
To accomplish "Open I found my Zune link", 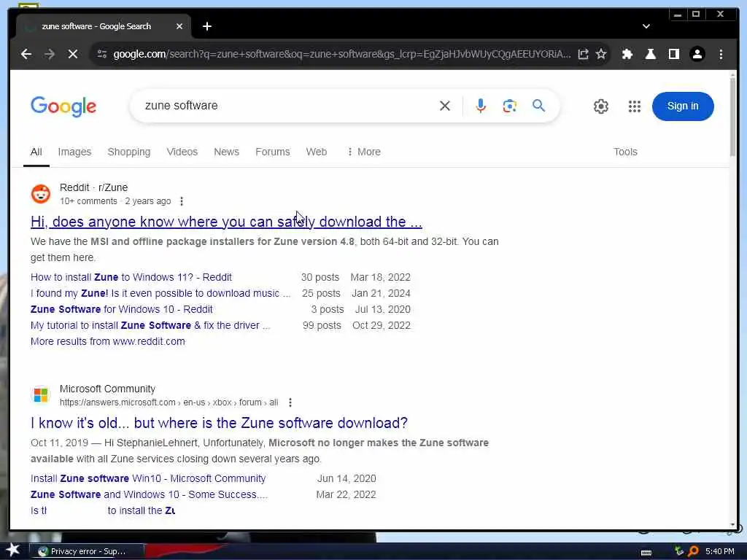I will [x=160, y=293].
